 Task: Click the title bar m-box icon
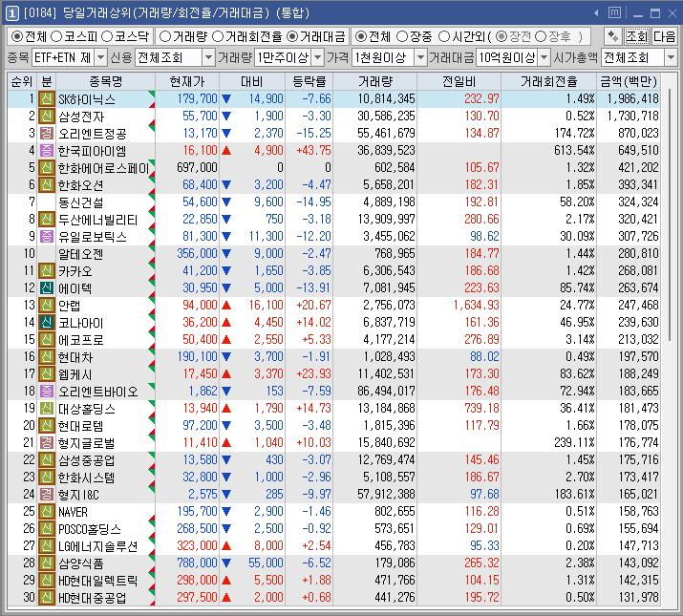pos(614,12)
